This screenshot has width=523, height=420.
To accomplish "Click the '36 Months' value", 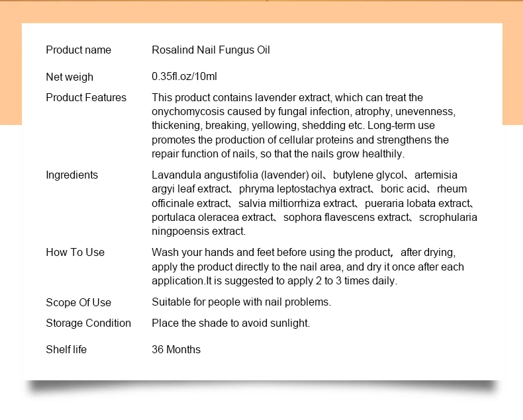I will point(176,349).
